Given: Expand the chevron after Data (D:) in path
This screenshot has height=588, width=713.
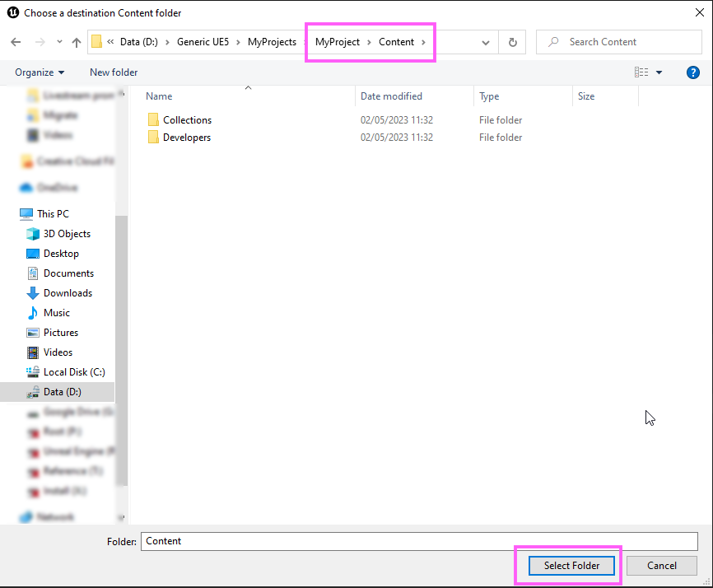Looking at the screenshot, I should tap(167, 42).
